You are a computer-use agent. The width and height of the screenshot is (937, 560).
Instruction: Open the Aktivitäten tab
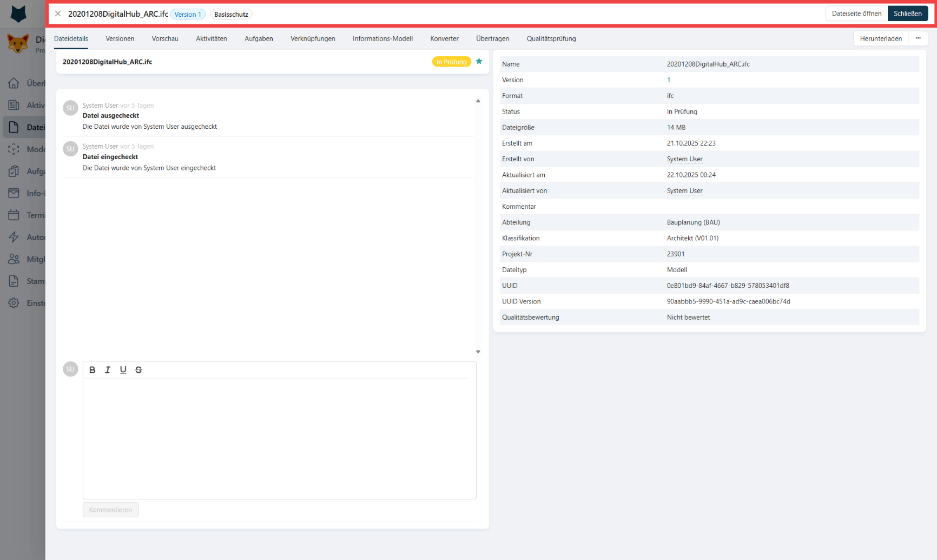coord(212,38)
